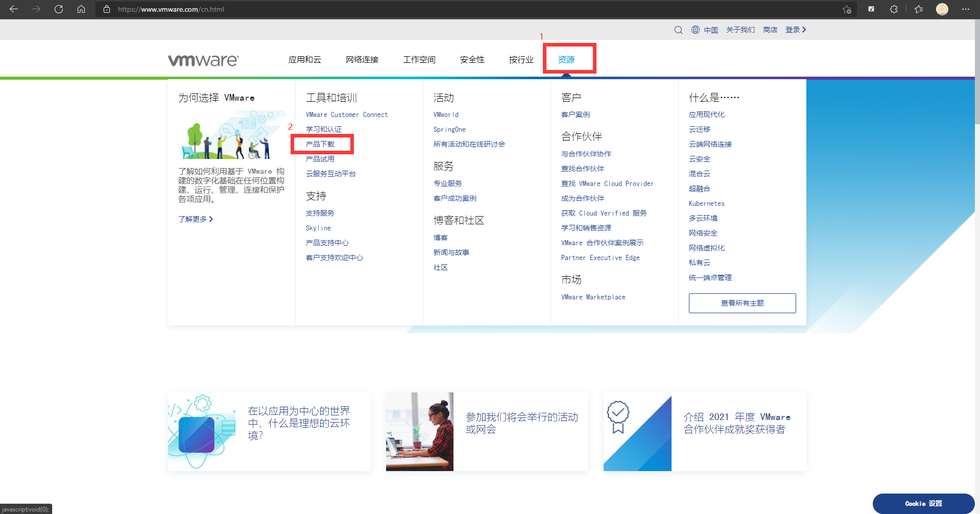Click 查看所有主题 button

(743, 303)
